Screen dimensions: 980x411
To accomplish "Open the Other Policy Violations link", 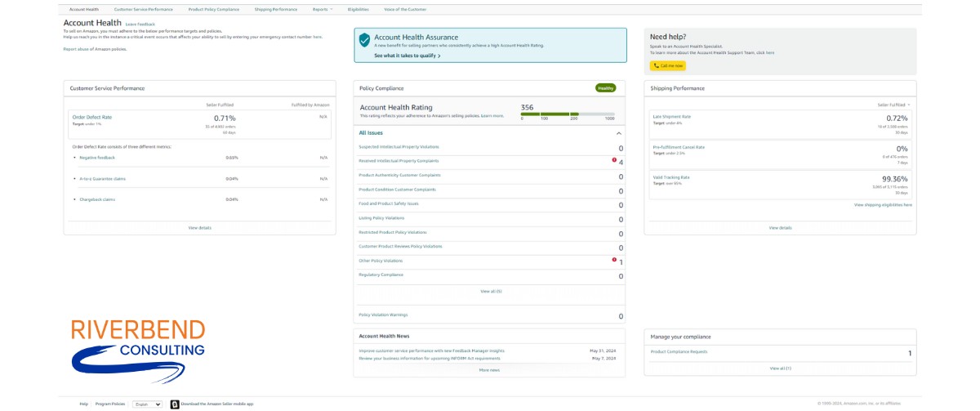I will (x=381, y=261).
